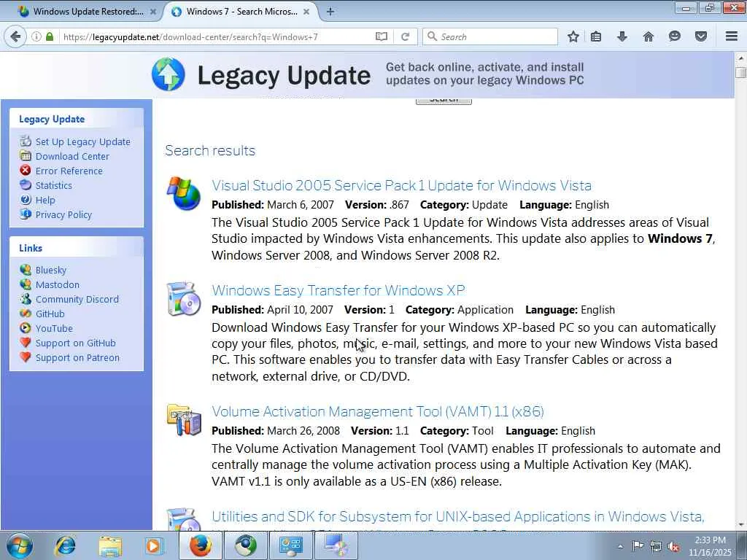Open the Control Panel taskbar button
This screenshot has height=560, width=747.
click(290, 545)
